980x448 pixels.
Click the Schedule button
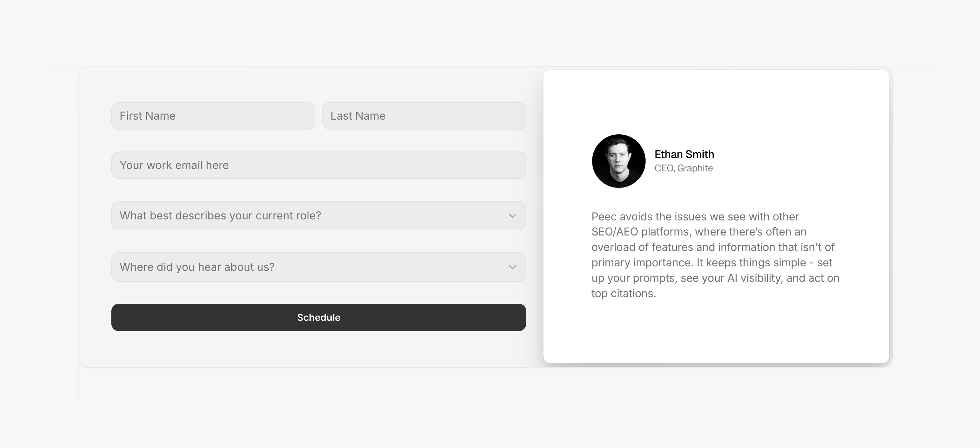318,317
